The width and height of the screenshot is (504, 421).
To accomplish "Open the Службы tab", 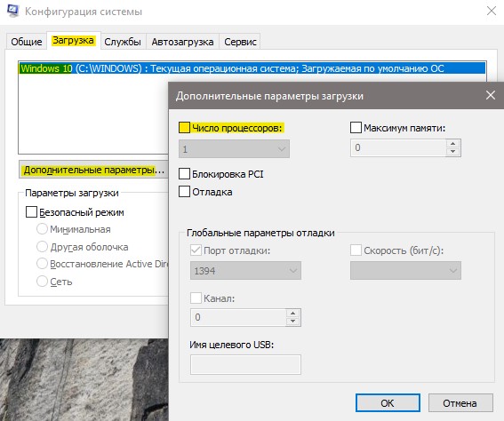I will tap(123, 42).
